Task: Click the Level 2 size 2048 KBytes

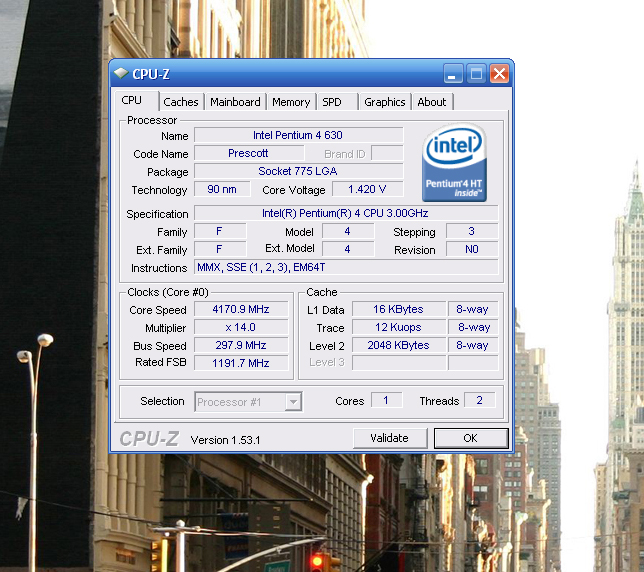Action: [x=399, y=345]
